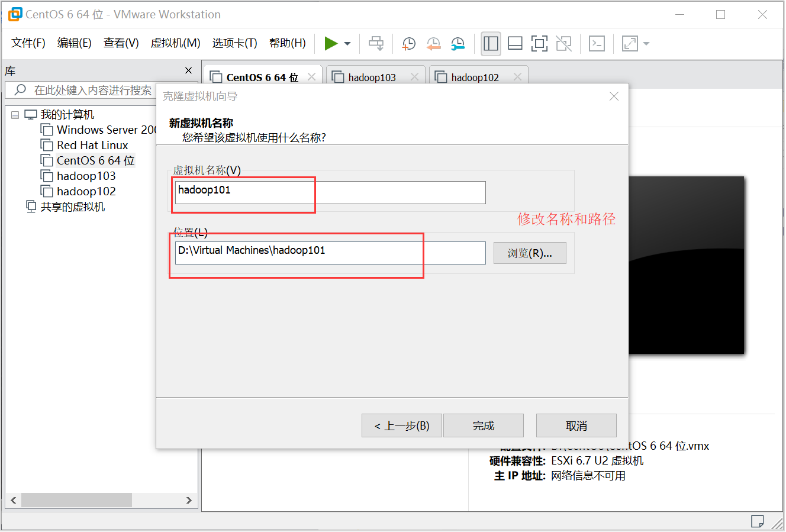Toggle the thumbnail bar view icon
Image resolution: width=786 pixels, height=532 pixels.
pos(515,43)
